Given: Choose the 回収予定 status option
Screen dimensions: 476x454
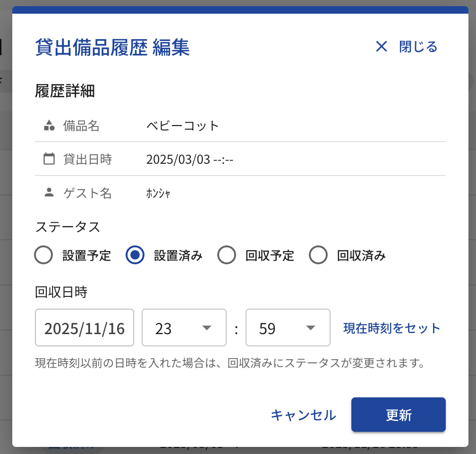Looking at the screenshot, I should pyautogui.click(x=227, y=256).
